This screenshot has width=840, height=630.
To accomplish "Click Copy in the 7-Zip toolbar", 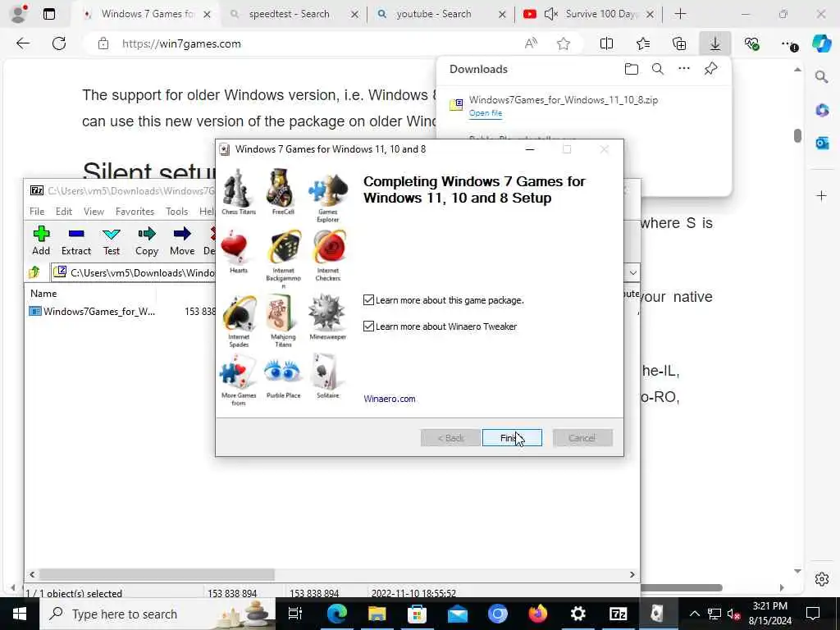I will point(147,240).
